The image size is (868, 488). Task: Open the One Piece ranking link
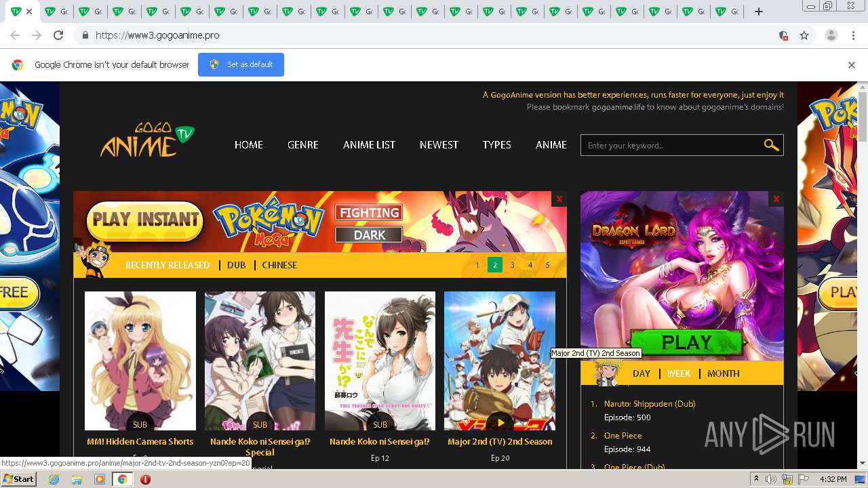point(623,435)
